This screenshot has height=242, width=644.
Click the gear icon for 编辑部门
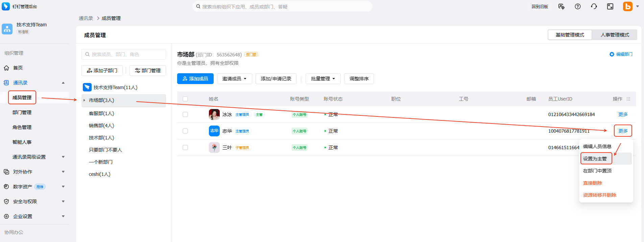(x=612, y=54)
